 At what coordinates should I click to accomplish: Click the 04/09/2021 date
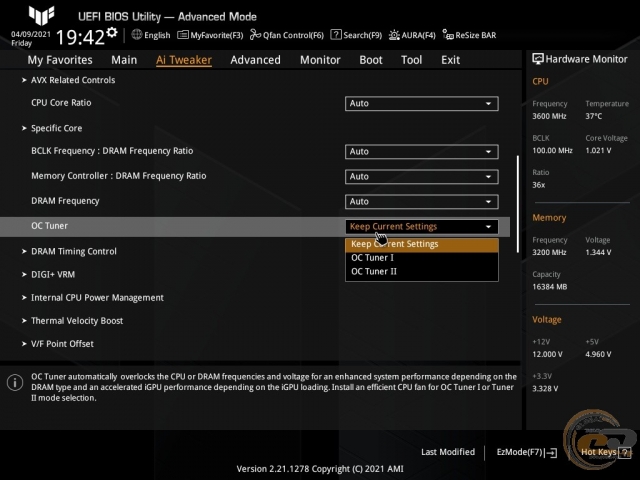point(31,34)
